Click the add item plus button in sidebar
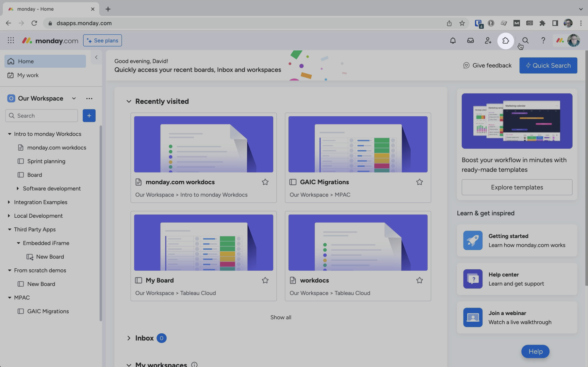Viewport: 588px width, 367px height. tap(89, 116)
